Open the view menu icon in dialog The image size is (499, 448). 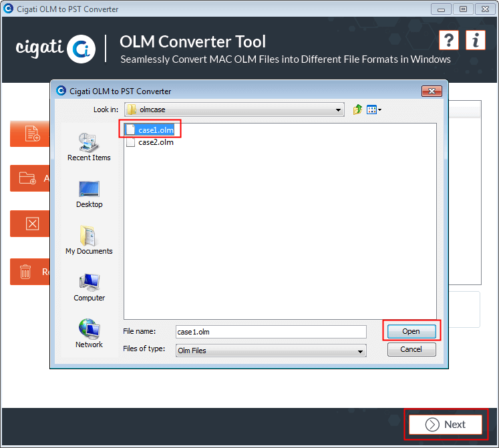click(x=373, y=109)
